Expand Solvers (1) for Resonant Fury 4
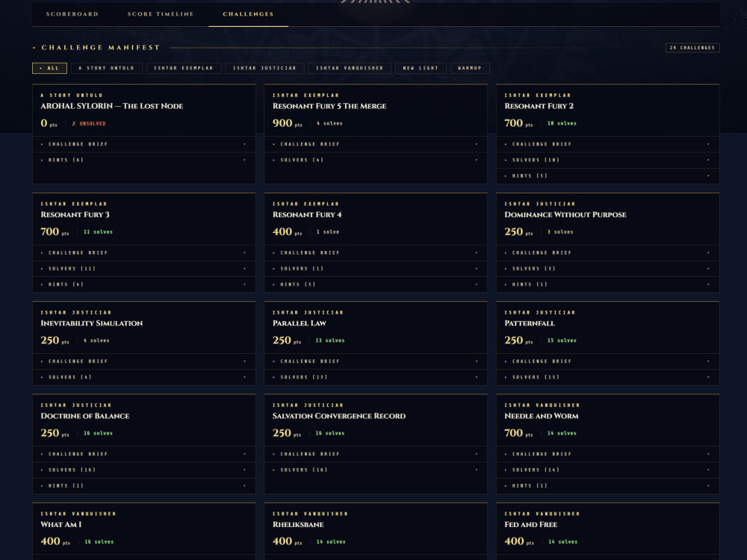 pyautogui.click(x=376, y=269)
